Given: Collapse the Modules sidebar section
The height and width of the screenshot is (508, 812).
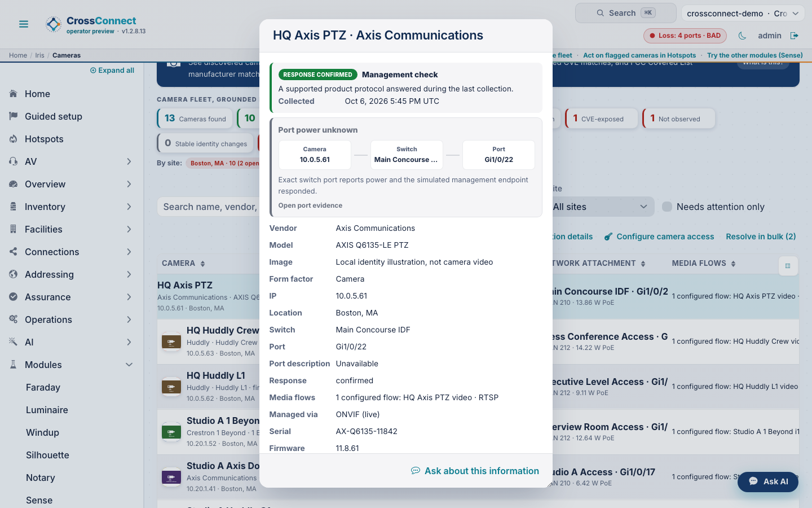Looking at the screenshot, I should [129, 365].
